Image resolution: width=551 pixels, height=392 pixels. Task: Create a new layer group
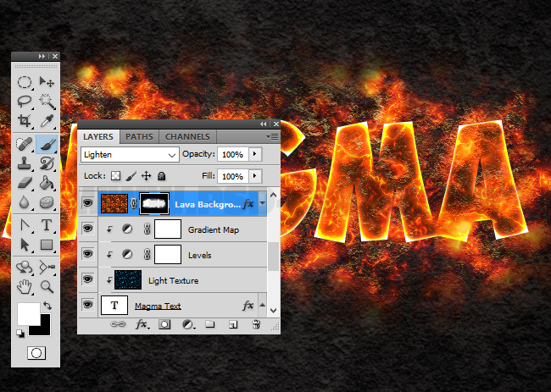pyautogui.click(x=210, y=324)
